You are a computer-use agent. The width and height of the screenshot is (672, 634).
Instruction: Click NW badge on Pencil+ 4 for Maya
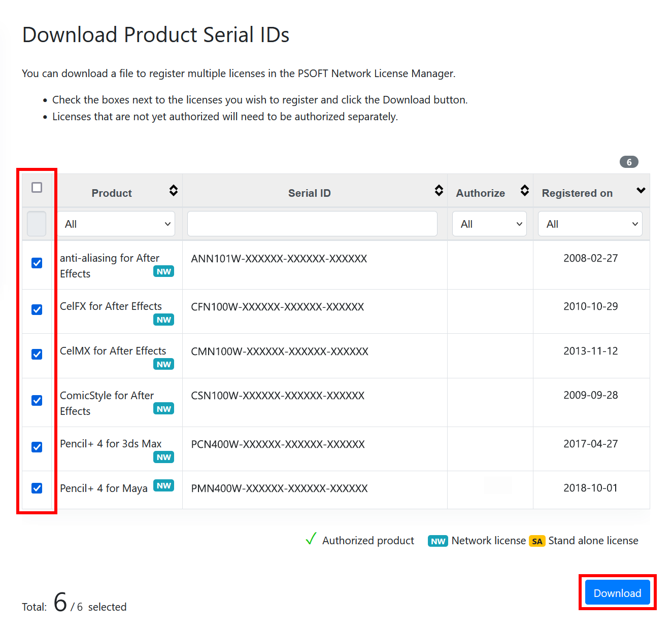(x=163, y=486)
